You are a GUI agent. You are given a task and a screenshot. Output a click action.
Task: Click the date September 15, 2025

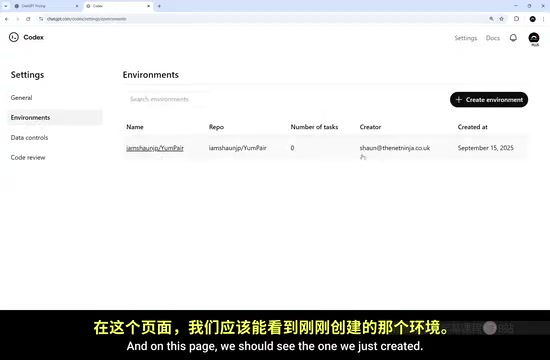click(485, 148)
